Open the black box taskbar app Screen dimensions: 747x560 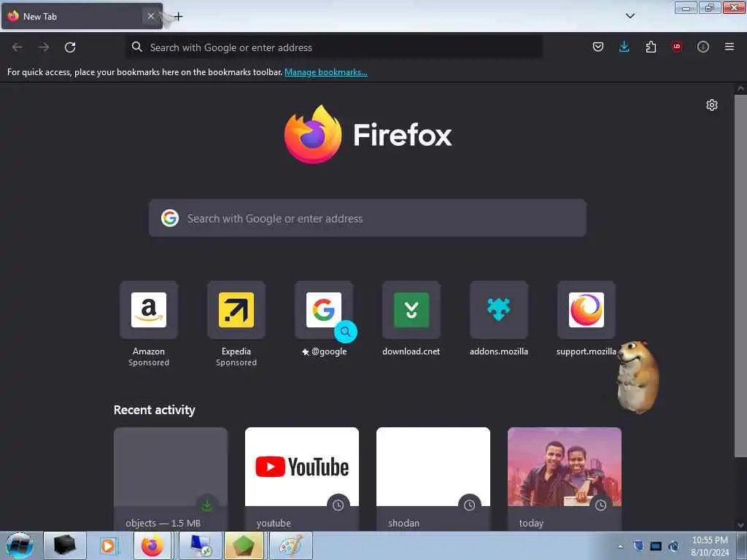pyautogui.click(x=65, y=545)
